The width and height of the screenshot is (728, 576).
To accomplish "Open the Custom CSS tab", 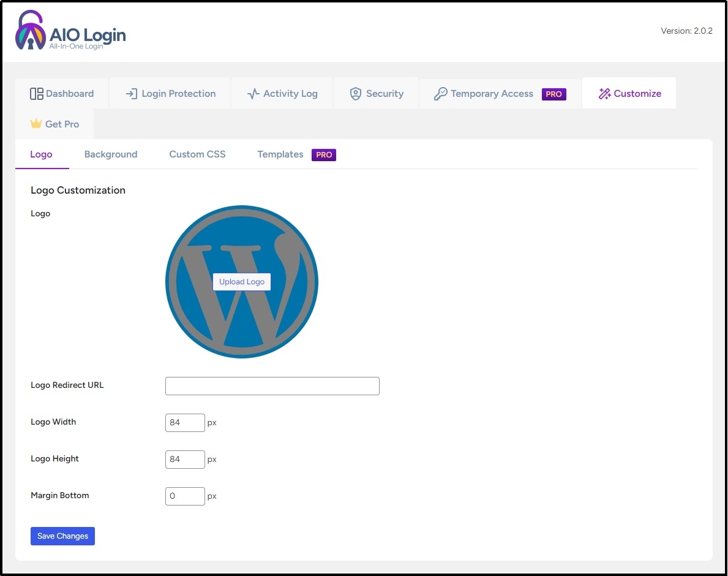I will click(x=197, y=154).
